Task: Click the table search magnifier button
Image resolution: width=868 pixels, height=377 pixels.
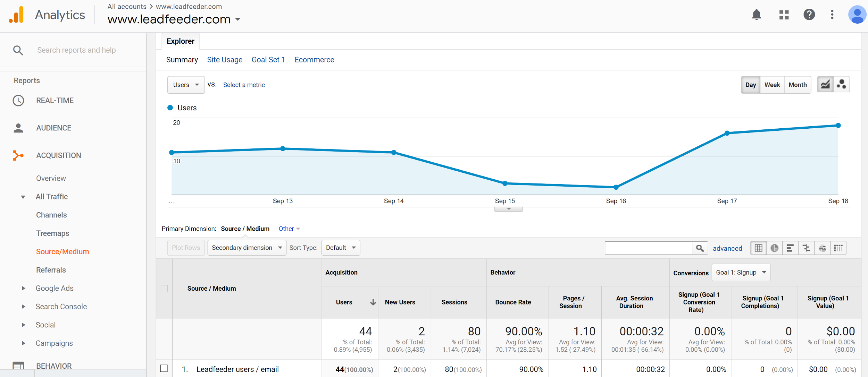Action: [x=700, y=248]
